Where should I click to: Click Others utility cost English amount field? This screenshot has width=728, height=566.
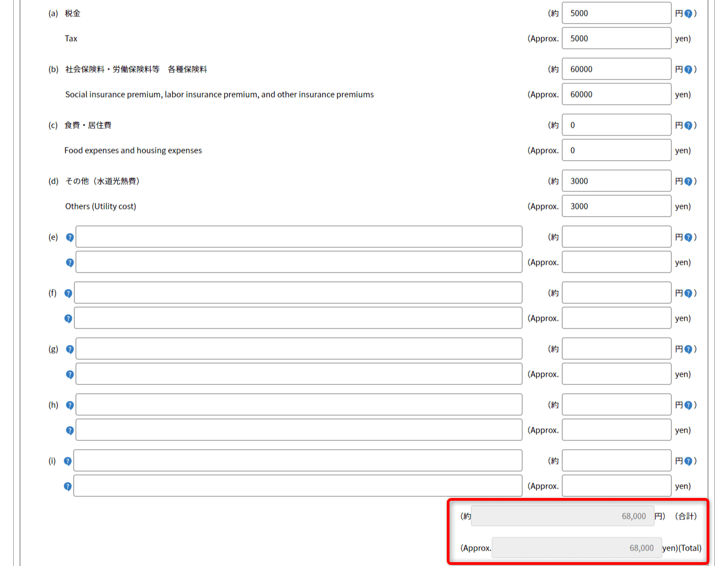tap(616, 206)
